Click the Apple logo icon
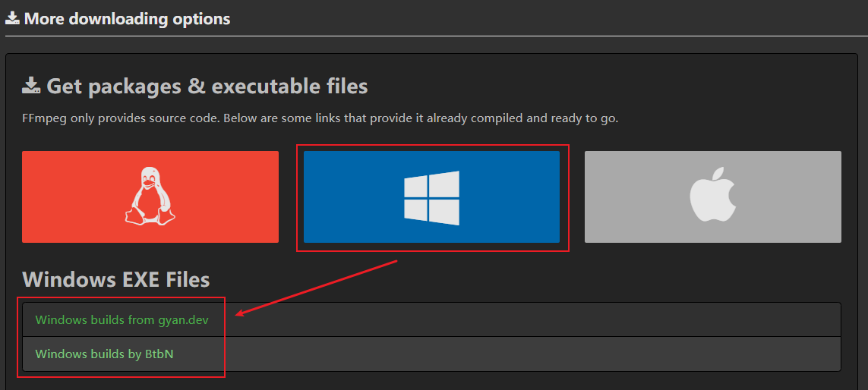The width and height of the screenshot is (868, 390). 713,197
